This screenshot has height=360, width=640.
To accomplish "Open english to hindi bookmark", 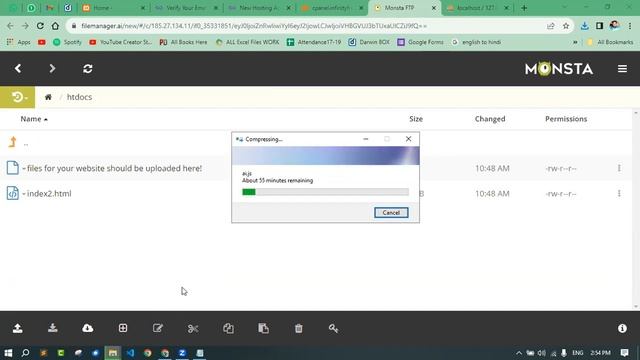I will [476, 42].
